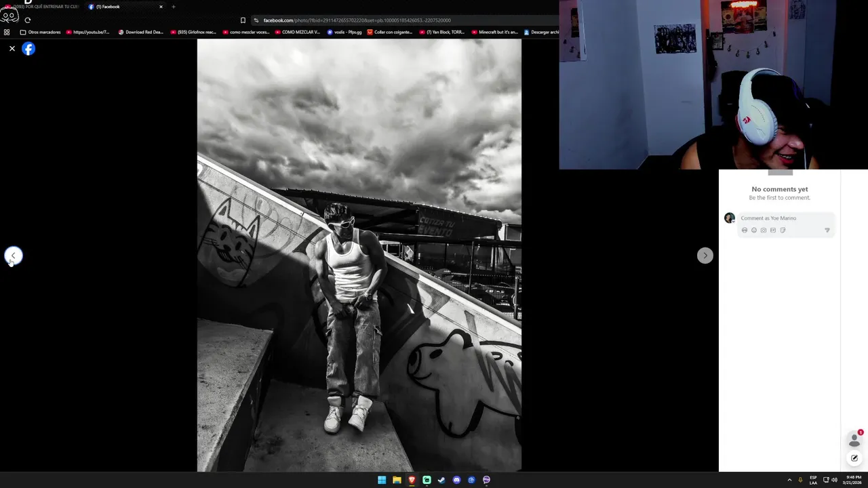Open the purple chat app in taskbar
Viewport: 868px width, 488px height.
click(x=486, y=480)
